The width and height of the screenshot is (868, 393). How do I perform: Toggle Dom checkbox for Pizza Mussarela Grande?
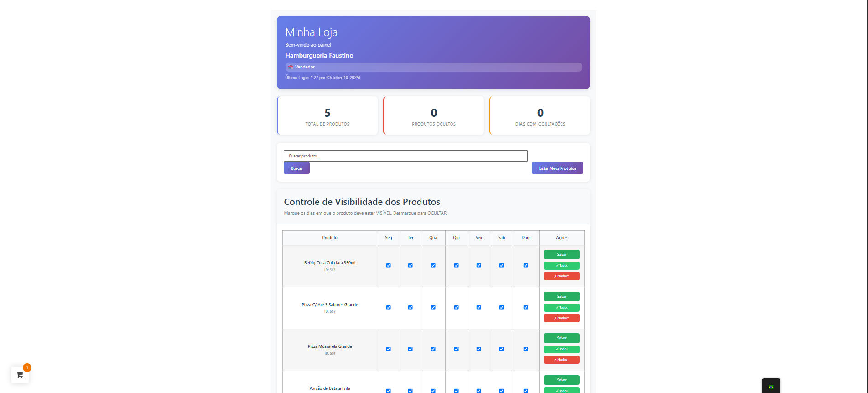click(525, 349)
